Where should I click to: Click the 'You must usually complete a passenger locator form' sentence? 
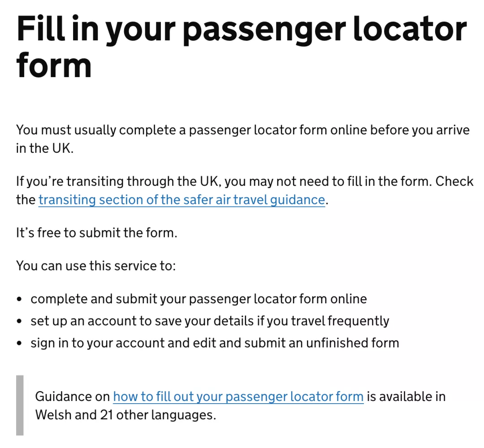pyautogui.click(x=242, y=130)
